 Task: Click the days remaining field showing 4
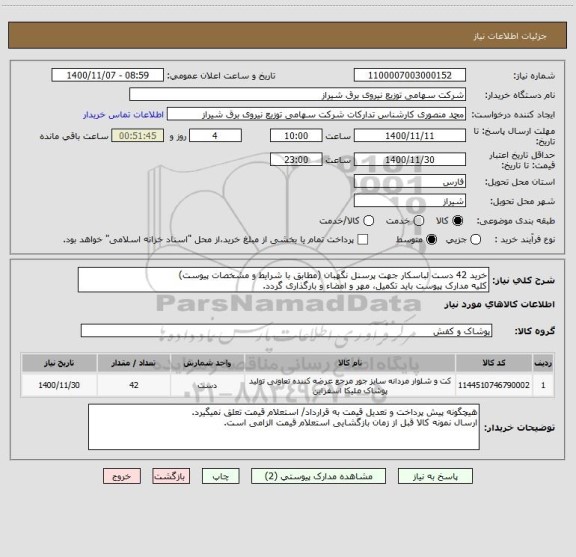pos(215,136)
